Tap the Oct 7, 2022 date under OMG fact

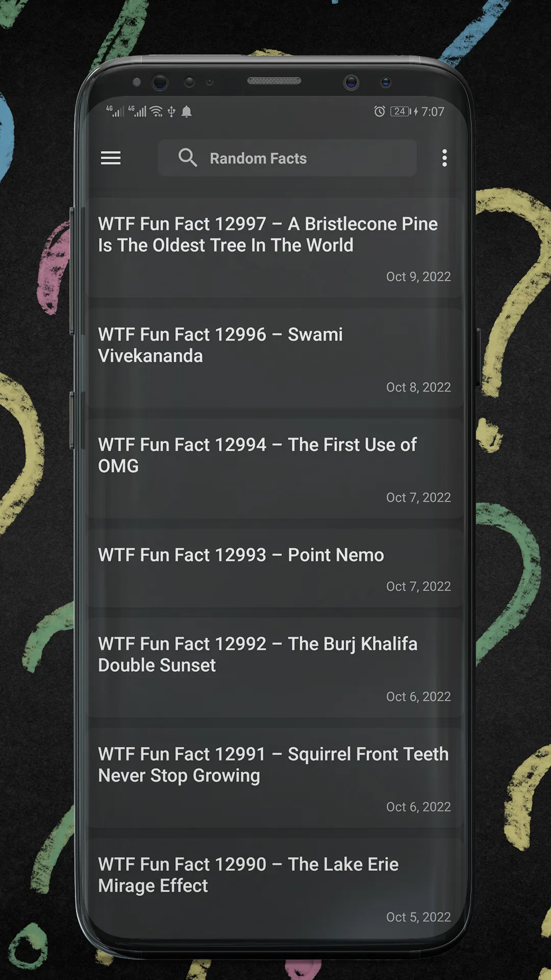point(418,498)
